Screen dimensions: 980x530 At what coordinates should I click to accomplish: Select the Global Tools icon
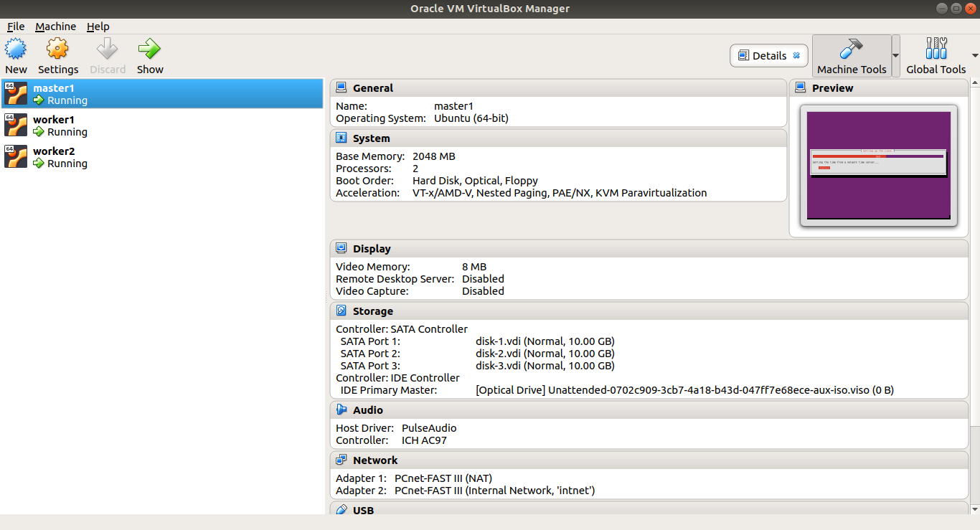coord(936,49)
